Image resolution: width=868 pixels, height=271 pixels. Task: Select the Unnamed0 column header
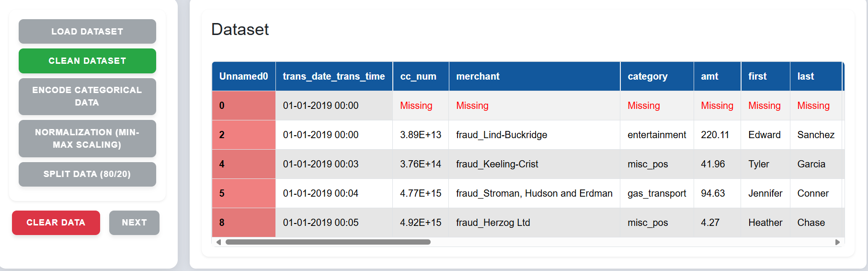click(244, 76)
